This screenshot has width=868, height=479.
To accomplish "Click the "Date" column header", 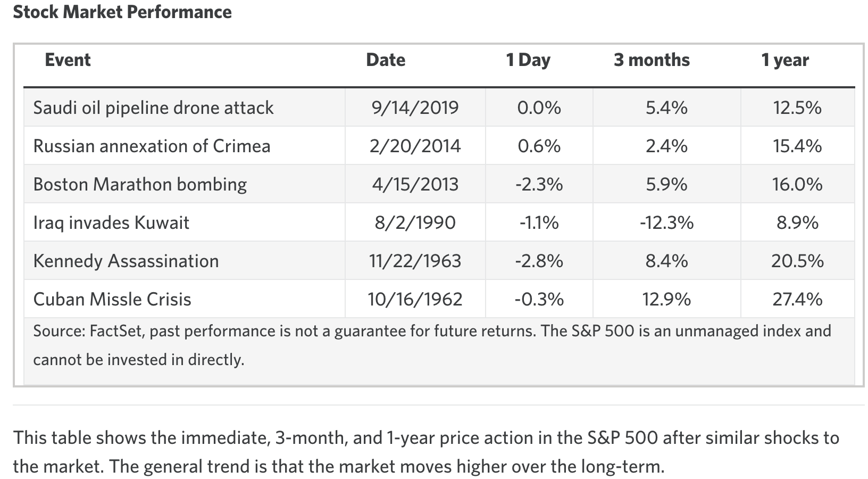I will pos(386,60).
